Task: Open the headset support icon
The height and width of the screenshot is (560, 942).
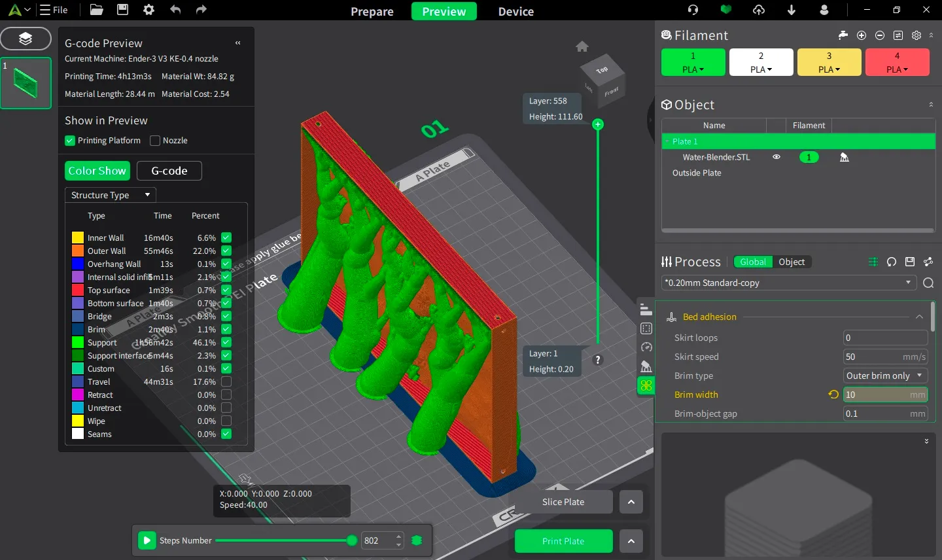Action: (693, 10)
